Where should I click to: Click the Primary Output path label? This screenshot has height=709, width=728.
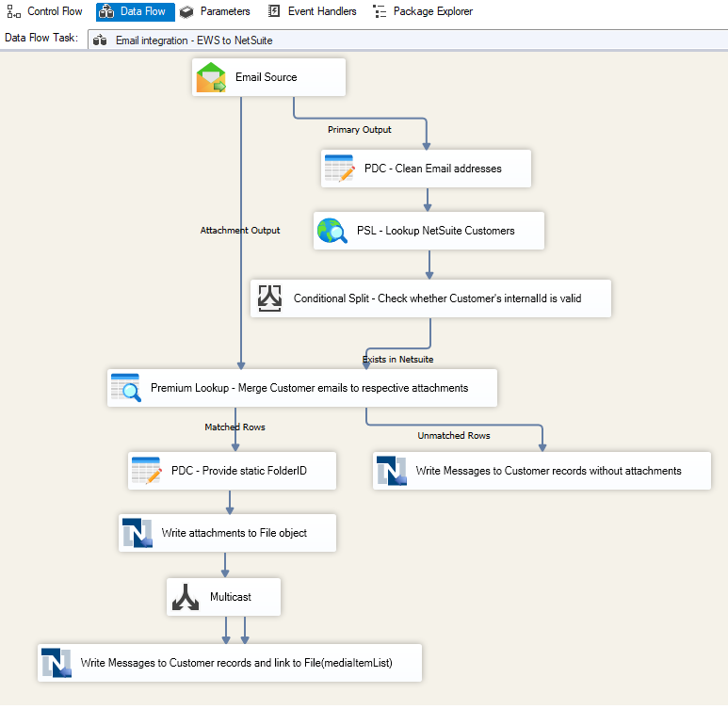(x=360, y=130)
